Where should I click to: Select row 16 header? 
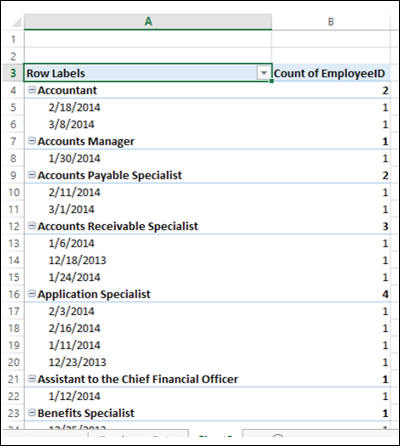pyautogui.click(x=13, y=294)
